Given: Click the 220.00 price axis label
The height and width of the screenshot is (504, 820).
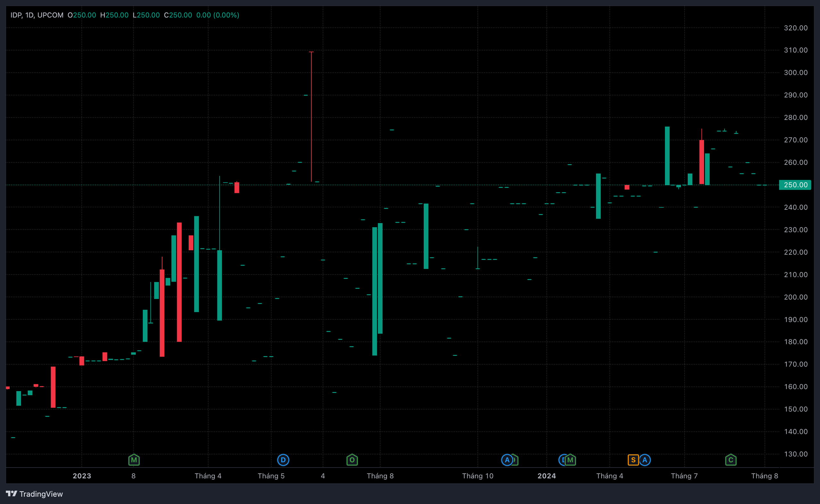Looking at the screenshot, I should click(796, 252).
